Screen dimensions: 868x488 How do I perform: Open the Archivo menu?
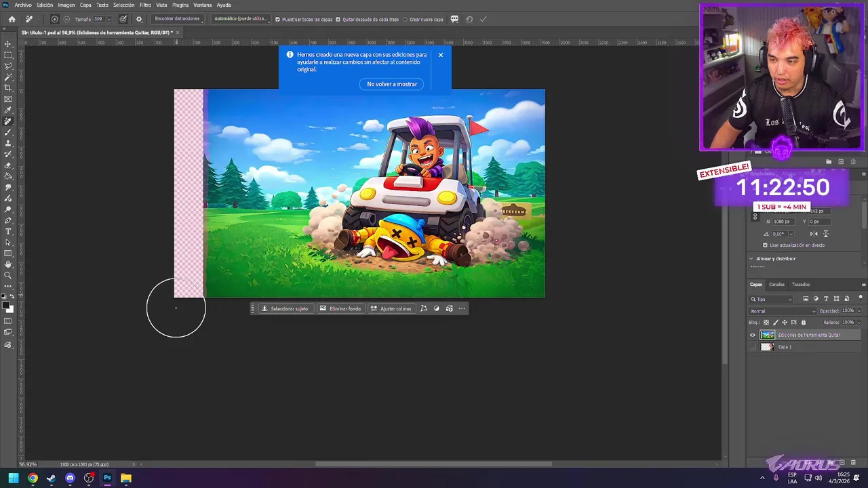pyautogui.click(x=23, y=5)
